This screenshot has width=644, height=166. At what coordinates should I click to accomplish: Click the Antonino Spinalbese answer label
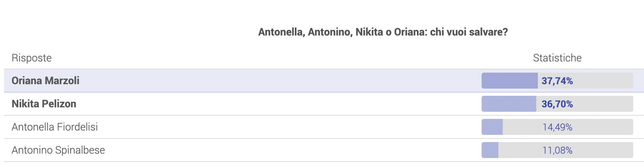(x=58, y=150)
